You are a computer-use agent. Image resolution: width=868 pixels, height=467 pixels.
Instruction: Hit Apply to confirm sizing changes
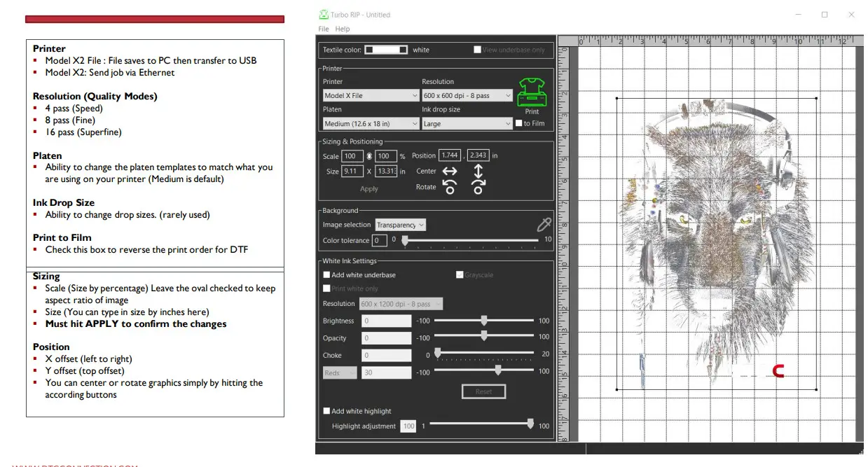click(x=368, y=189)
